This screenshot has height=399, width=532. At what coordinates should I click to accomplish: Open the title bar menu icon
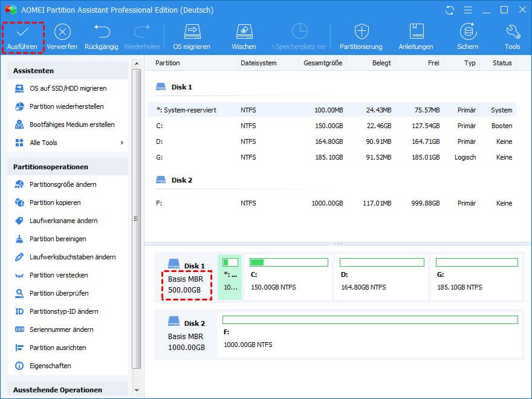[x=467, y=10]
